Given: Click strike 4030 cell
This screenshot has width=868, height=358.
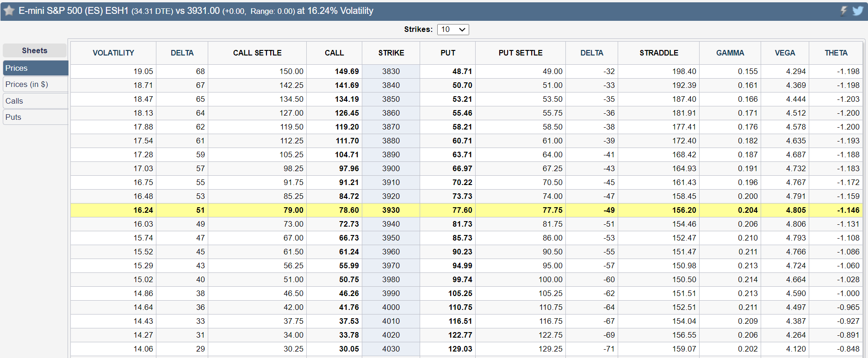Looking at the screenshot, I should pyautogui.click(x=391, y=349).
